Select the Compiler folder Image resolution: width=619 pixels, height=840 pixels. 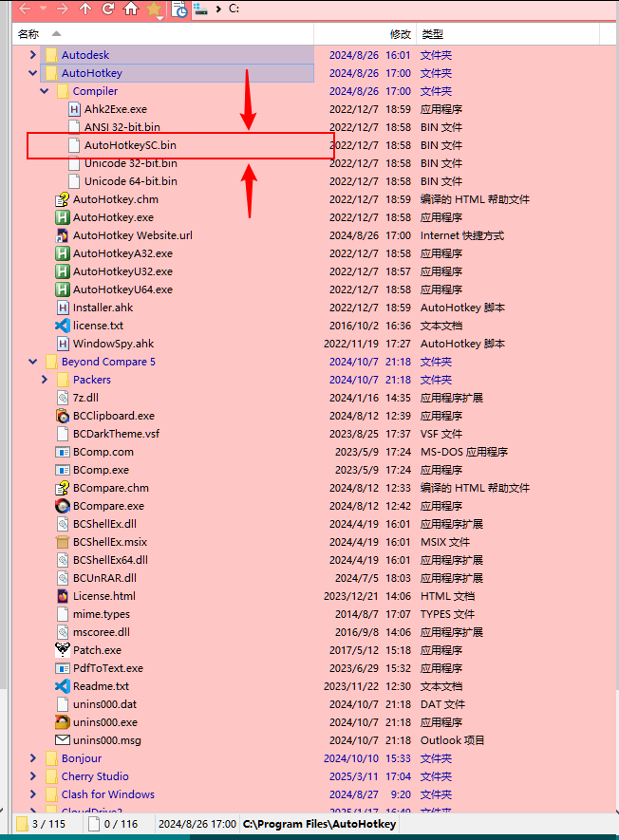95,91
